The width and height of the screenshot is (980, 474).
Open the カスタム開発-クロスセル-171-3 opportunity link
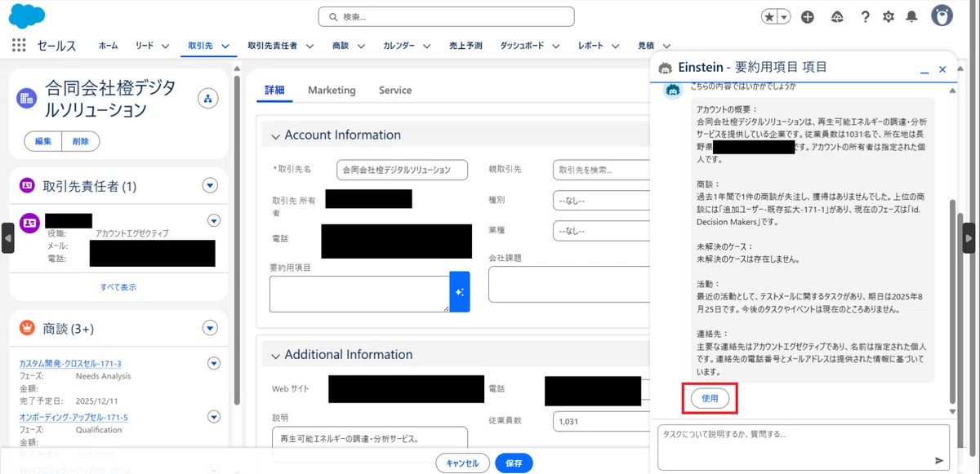click(x=70, y=363)
